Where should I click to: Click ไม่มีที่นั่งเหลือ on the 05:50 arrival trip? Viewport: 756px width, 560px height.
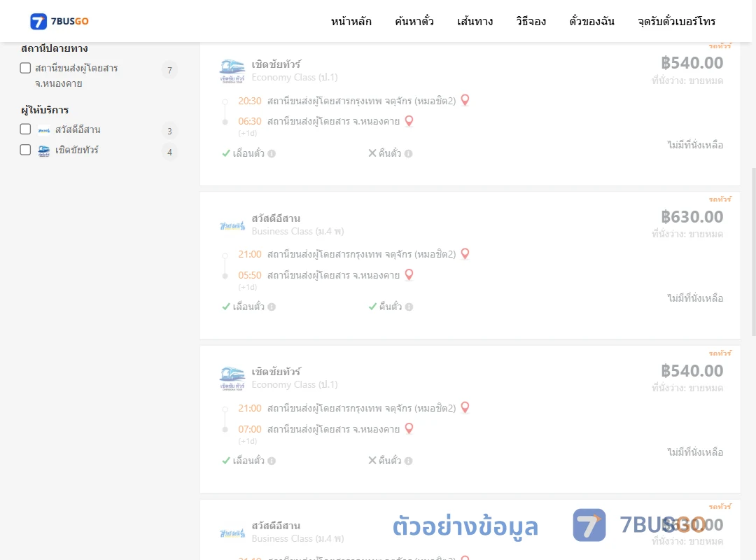click(695, 298)
